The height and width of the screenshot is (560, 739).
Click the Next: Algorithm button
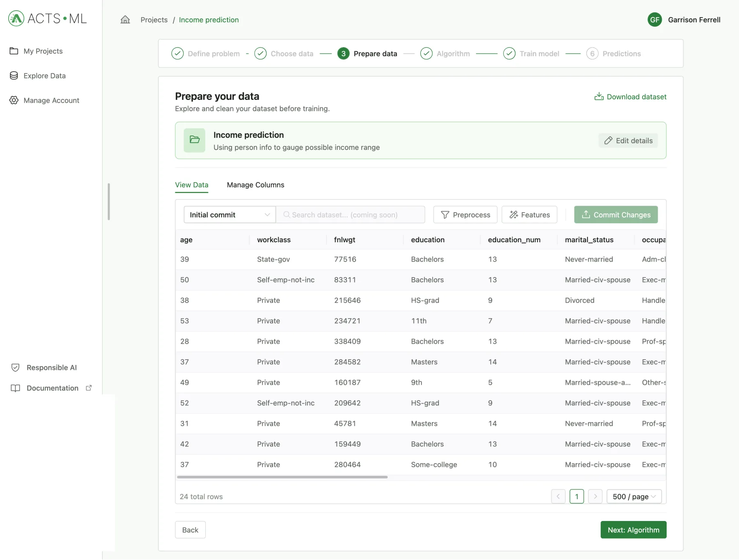(633, 530)
